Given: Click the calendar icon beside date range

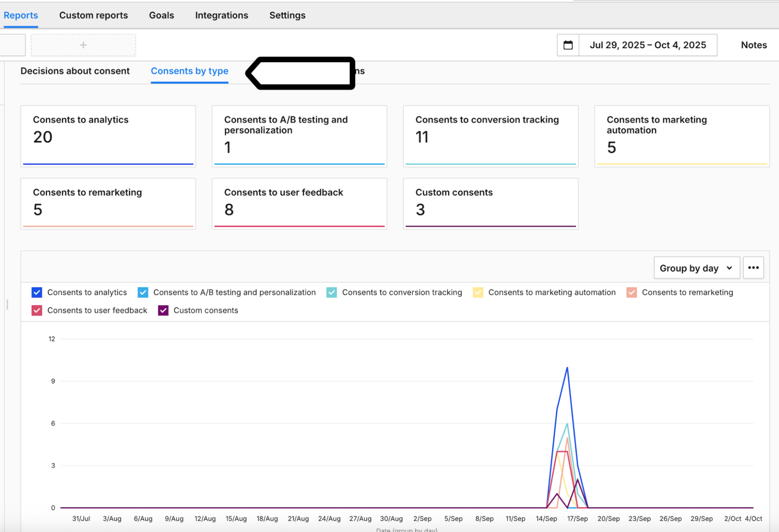Looking at the screenshot, I should pos(568,45).
